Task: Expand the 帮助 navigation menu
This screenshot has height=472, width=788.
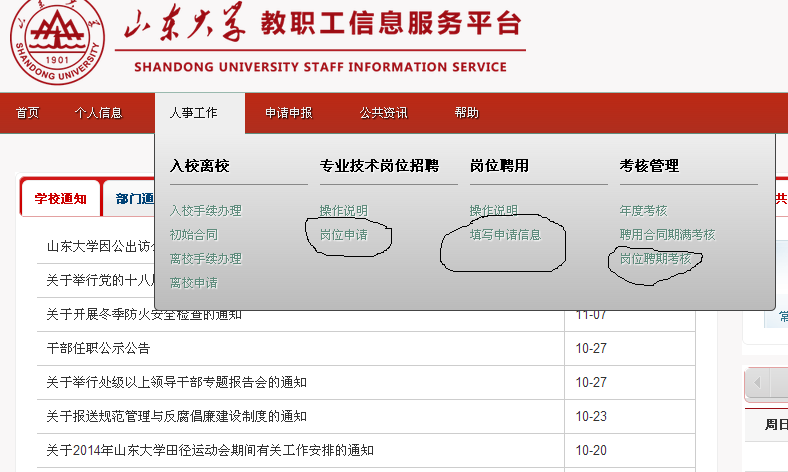Action: [x=466, y=113]
